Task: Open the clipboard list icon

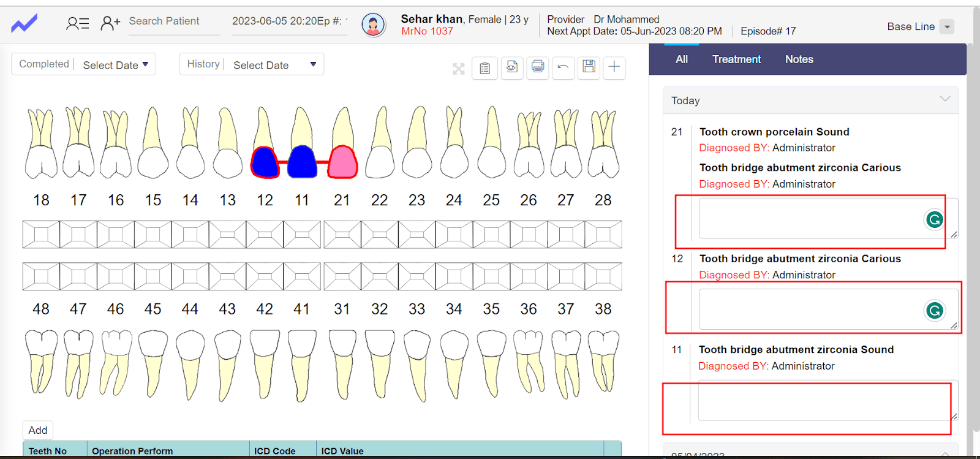Action: (484, 68)
